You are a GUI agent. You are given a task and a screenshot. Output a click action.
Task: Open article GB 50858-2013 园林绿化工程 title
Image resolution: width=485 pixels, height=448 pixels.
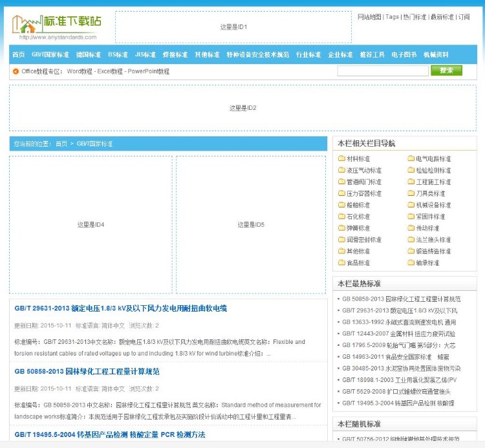click(87, 371)
